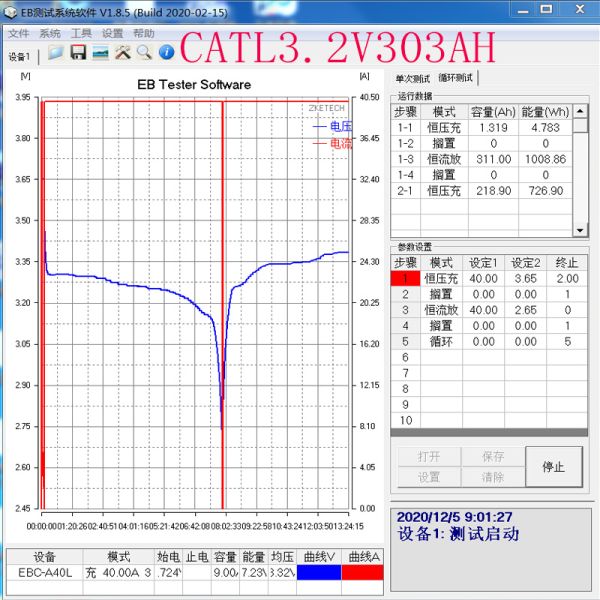Select red highlighted step 1 in 参数设置

pyautogui.click(x=405, y=278)
